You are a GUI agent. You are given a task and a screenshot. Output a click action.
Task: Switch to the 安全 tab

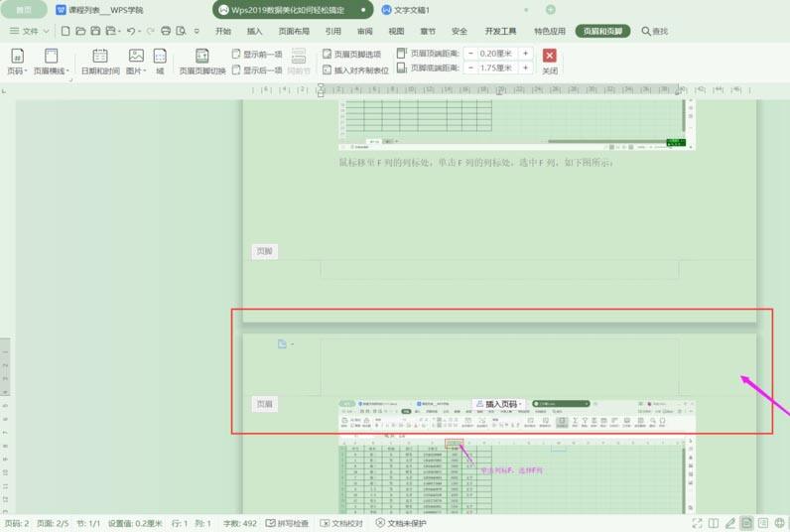click(459, 31)
